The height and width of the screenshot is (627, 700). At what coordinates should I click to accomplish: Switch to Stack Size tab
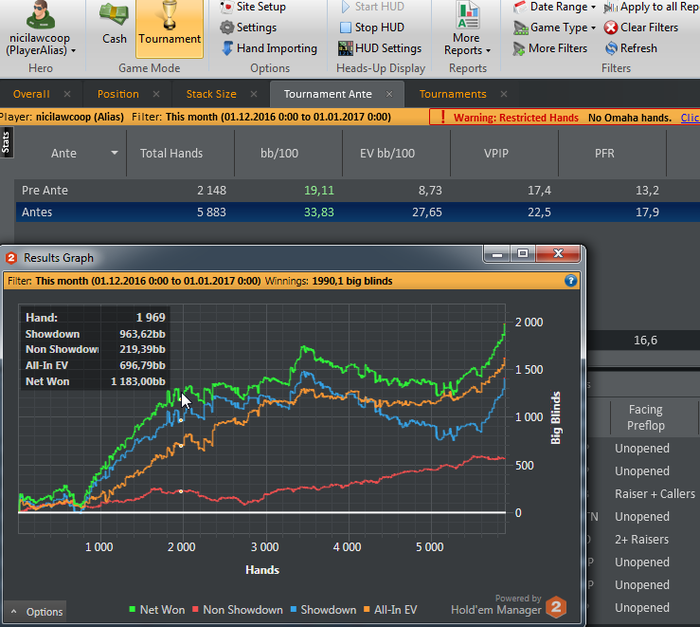(211, 94)
